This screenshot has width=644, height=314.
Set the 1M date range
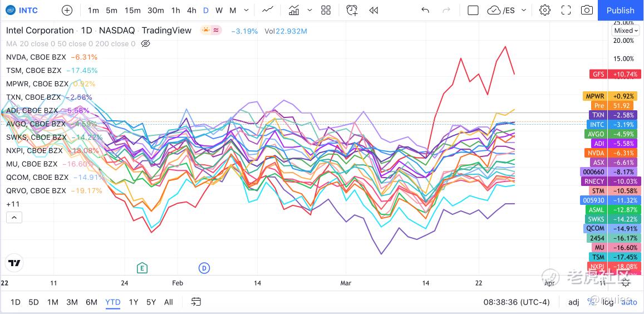point(52,302)
